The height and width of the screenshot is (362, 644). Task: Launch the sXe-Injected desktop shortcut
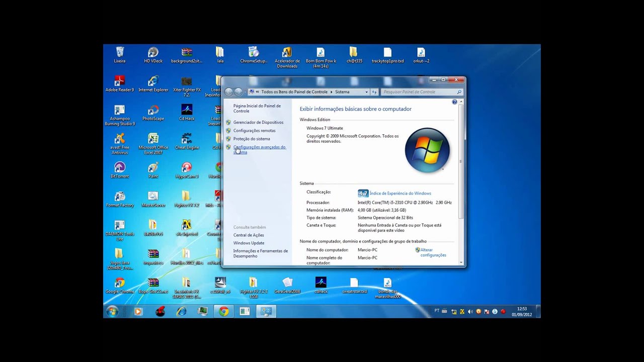click(187, 228)
